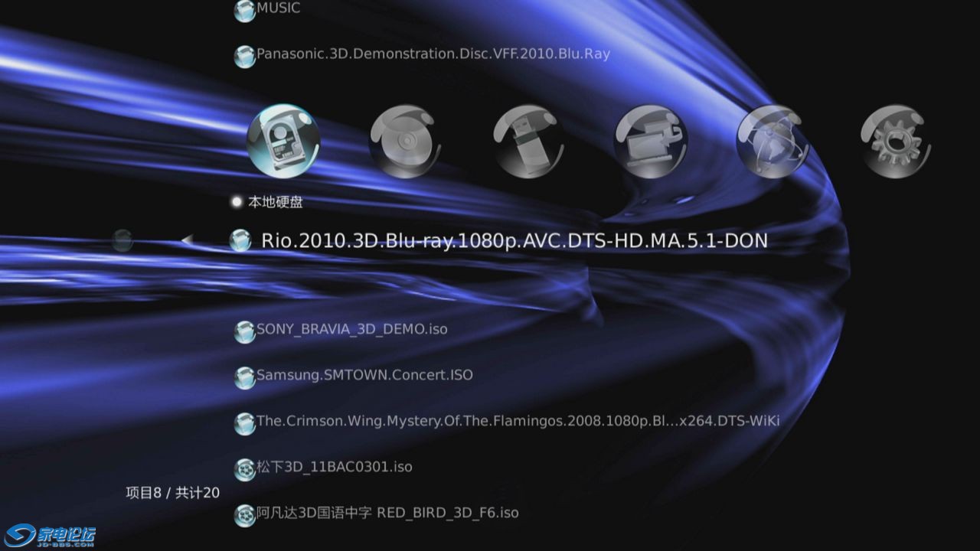Click the icon beside Samsung.SMTOWN.Concert.ISO
The image size is (980, 551).
click(244, 377)
